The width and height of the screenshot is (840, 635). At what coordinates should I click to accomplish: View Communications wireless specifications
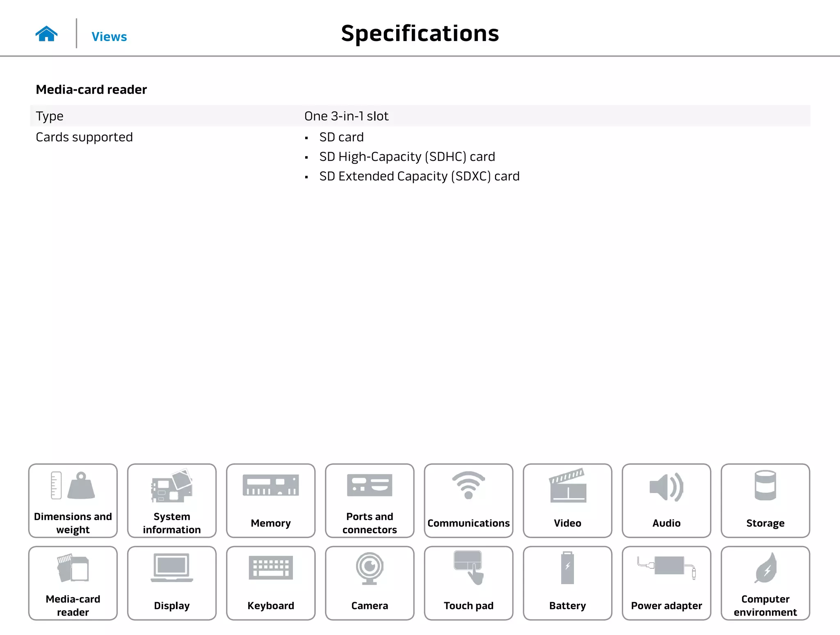468,500
